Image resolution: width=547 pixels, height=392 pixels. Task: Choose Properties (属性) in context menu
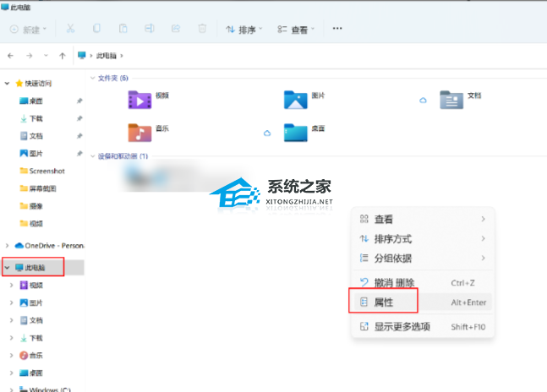tap(423, 302)
